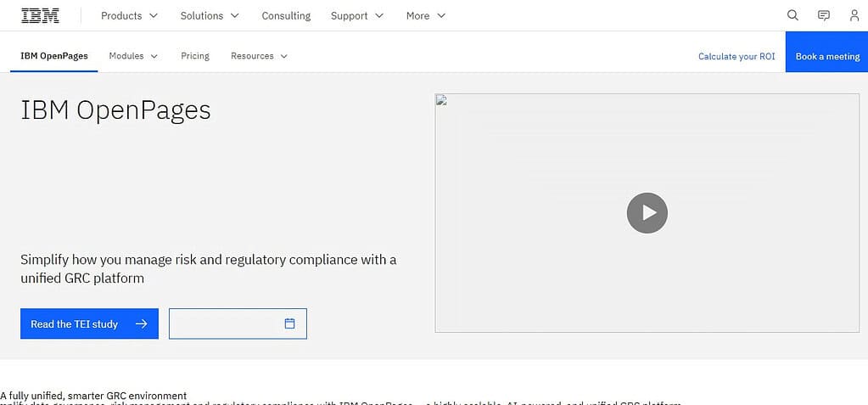Expand the Products menu
868x405 pixels.
(x=129, y=15)
